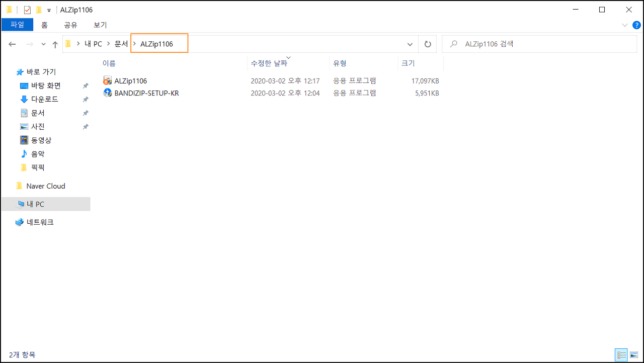Screen dimensions: 644x363
Task: Click size 5,951KB cell
Action: click(427, 93)
